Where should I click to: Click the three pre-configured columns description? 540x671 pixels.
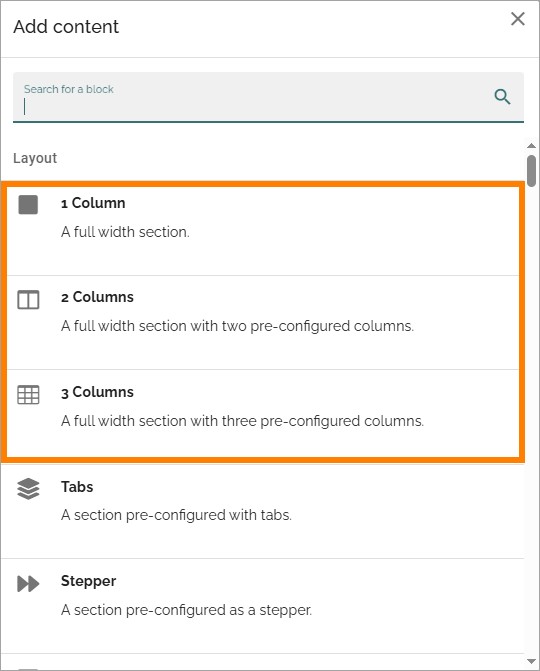(243, 421)
